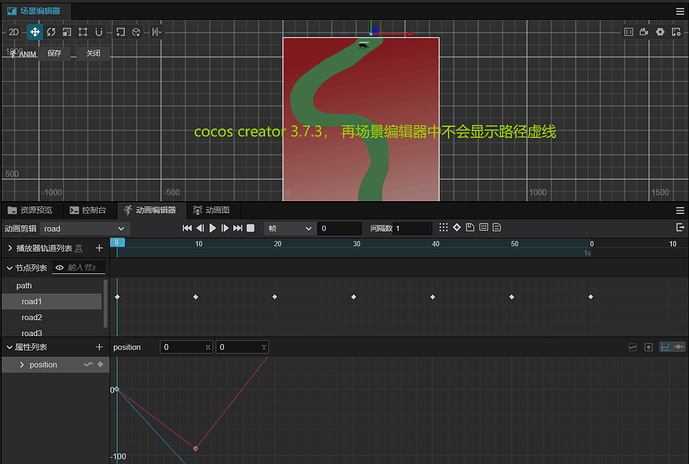This screenshot has height=464, width=689.
Task: Toggle the node list eye filter
Action: pos(59,268)
